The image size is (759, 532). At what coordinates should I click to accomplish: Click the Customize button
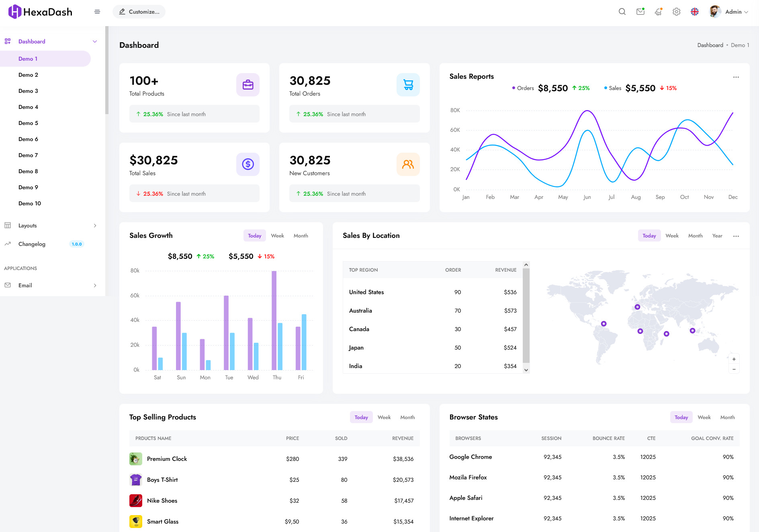point(139,12)
